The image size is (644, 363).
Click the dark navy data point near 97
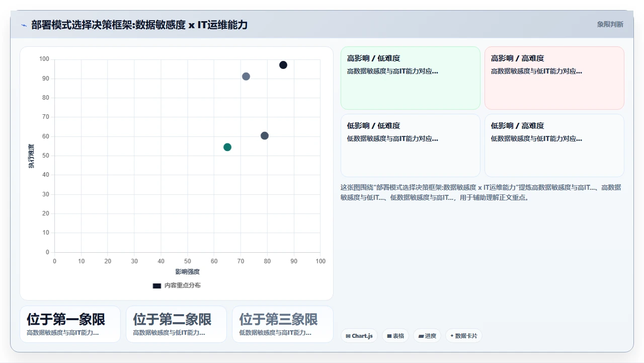[283, 65]
